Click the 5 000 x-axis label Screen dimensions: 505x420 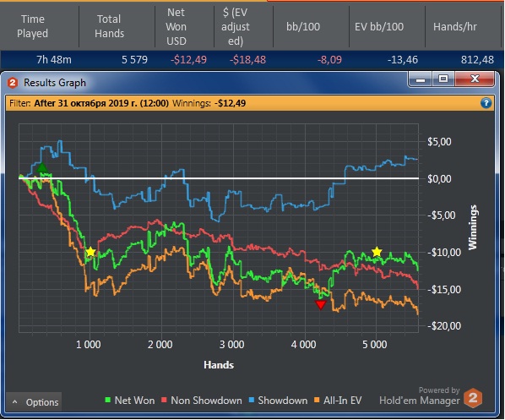pyautogui.click(x=375, y=345)
